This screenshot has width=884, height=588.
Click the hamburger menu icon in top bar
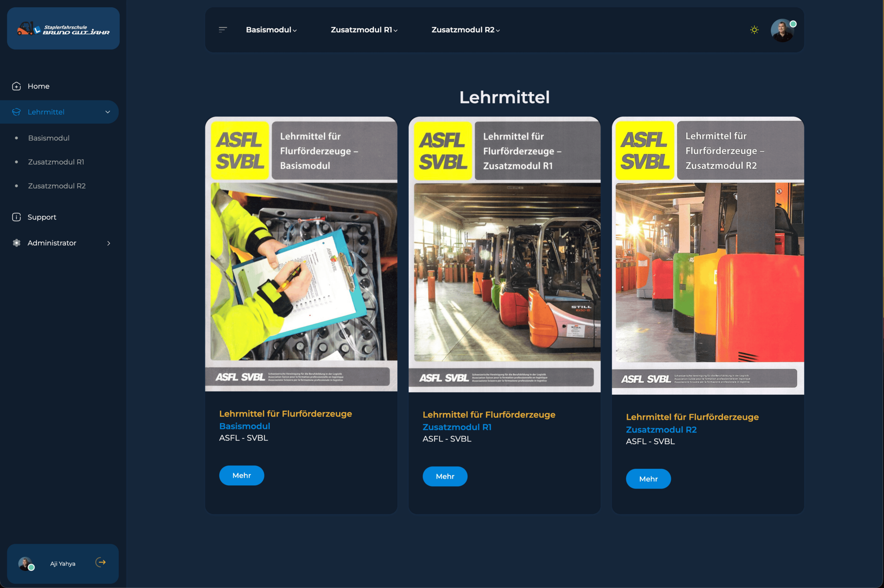pos(223,29)
